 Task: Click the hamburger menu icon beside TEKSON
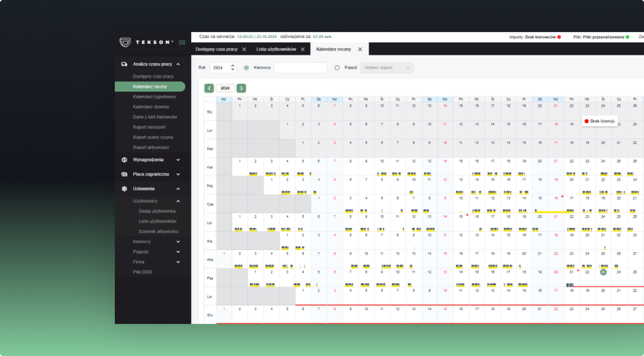click(182, 42)
